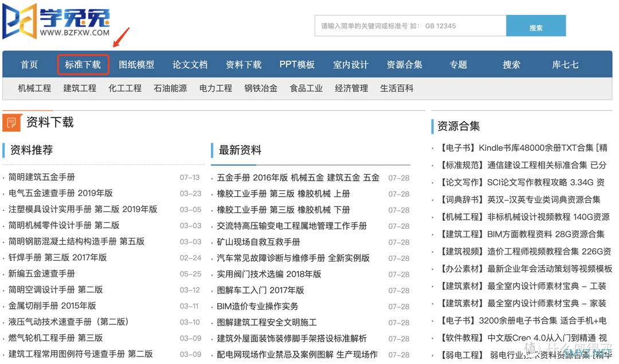Open 汽车常见故障诊断与维修手册 link
619x364 pixels.
(x=293, y=258)
